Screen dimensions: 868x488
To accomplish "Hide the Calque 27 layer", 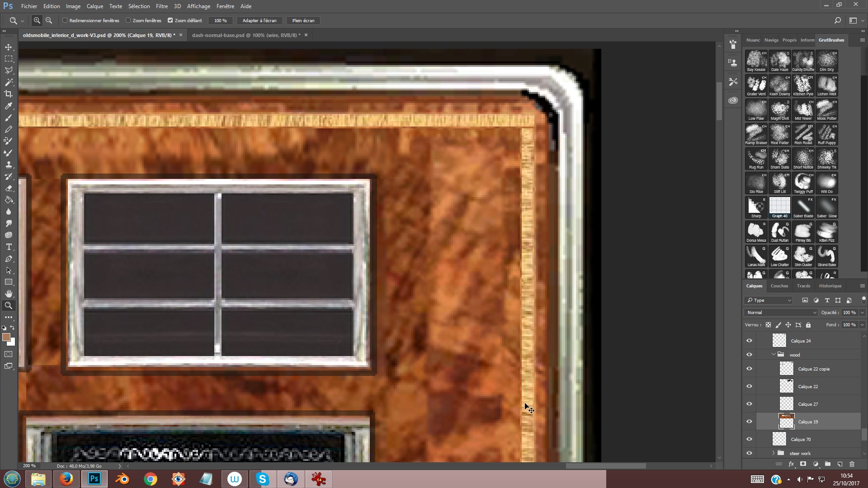I will point(749,404).
